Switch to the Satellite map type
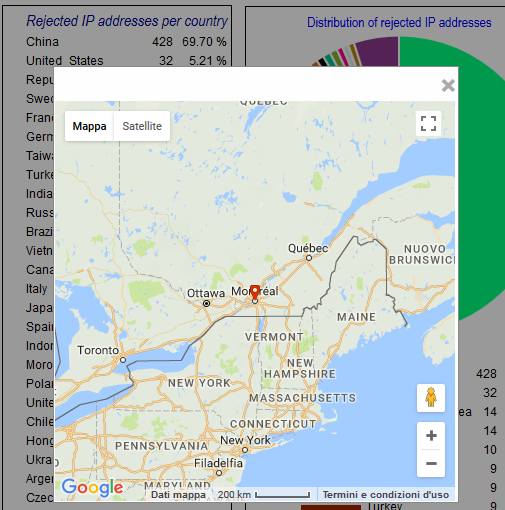Screen dimensions: 505x510 [x=142, y=126]
